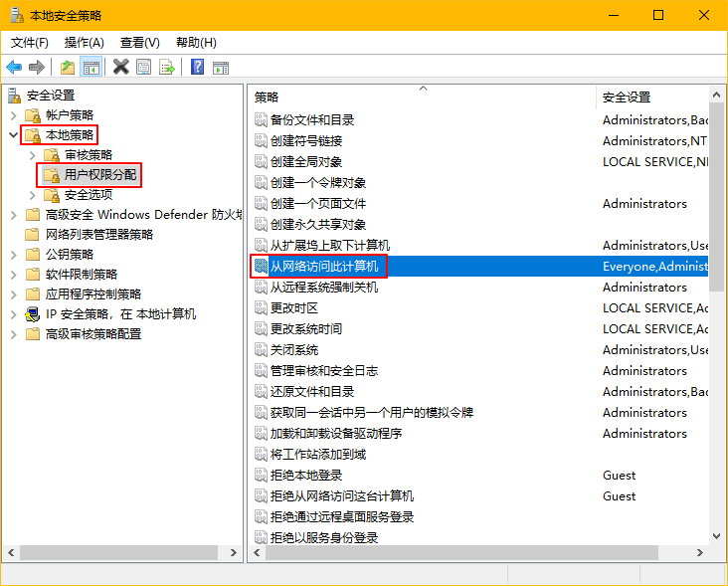Expand 高级安全 Windows Defender 防火墙 node
728x586 pixels.
click(x=14, y=215)
